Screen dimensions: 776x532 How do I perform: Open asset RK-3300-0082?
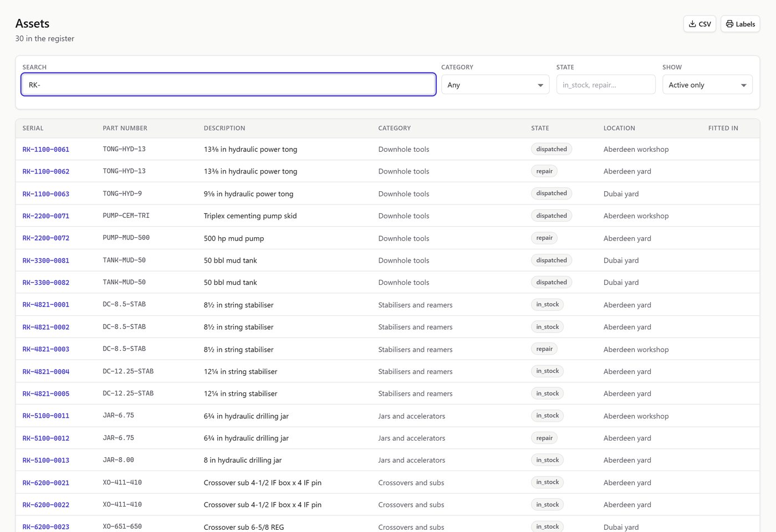coord(46,283)
